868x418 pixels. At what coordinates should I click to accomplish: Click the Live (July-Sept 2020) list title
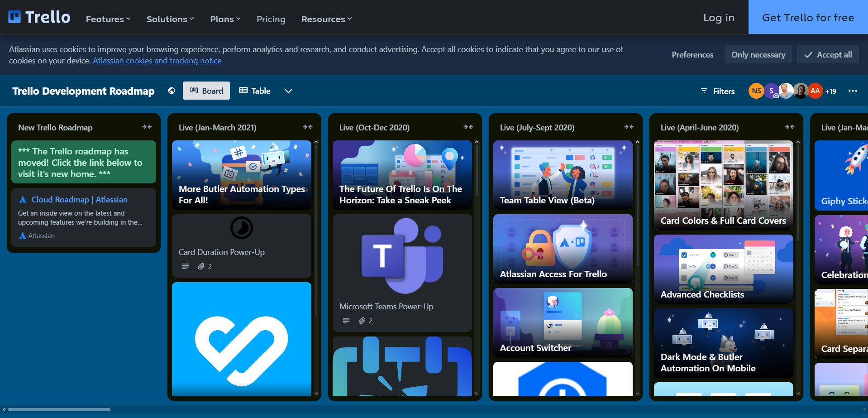tap(537, 128)
